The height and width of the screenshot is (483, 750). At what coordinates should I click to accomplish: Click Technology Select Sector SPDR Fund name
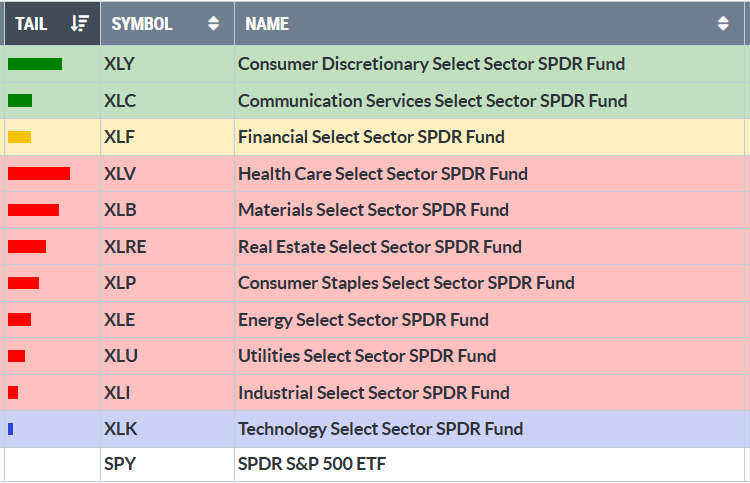(x=380, y=429)
